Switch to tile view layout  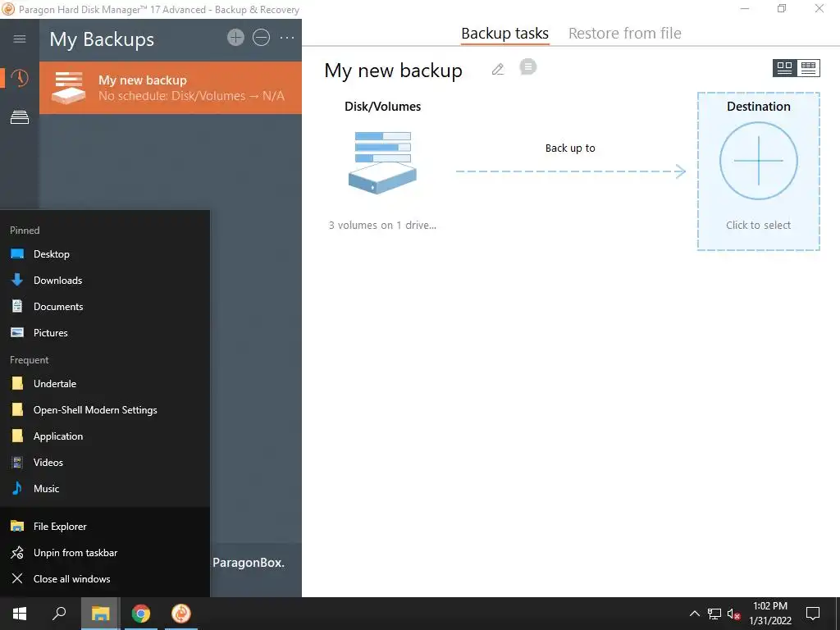tap(784, 68)
